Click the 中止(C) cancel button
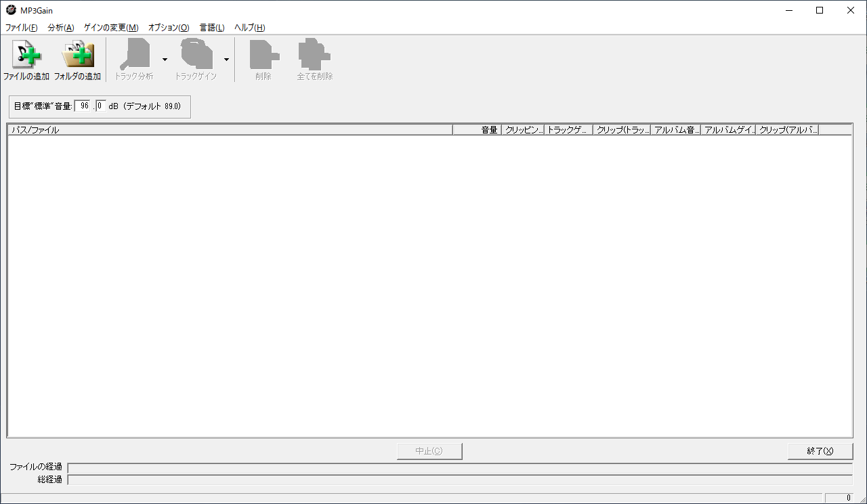Viewport: 867px width, 504px height. tap(429, 451)
